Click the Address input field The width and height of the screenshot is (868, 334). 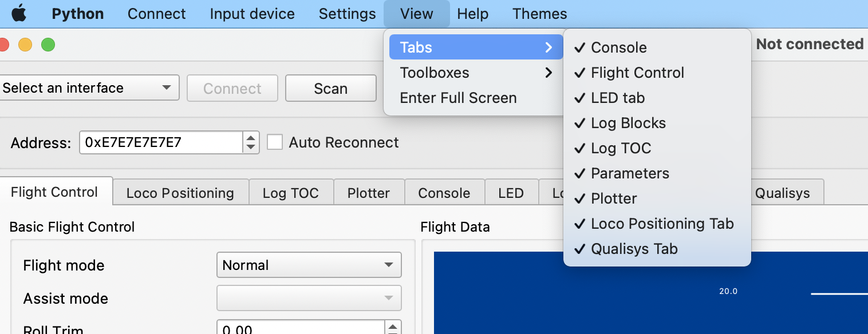pos(161,142)
